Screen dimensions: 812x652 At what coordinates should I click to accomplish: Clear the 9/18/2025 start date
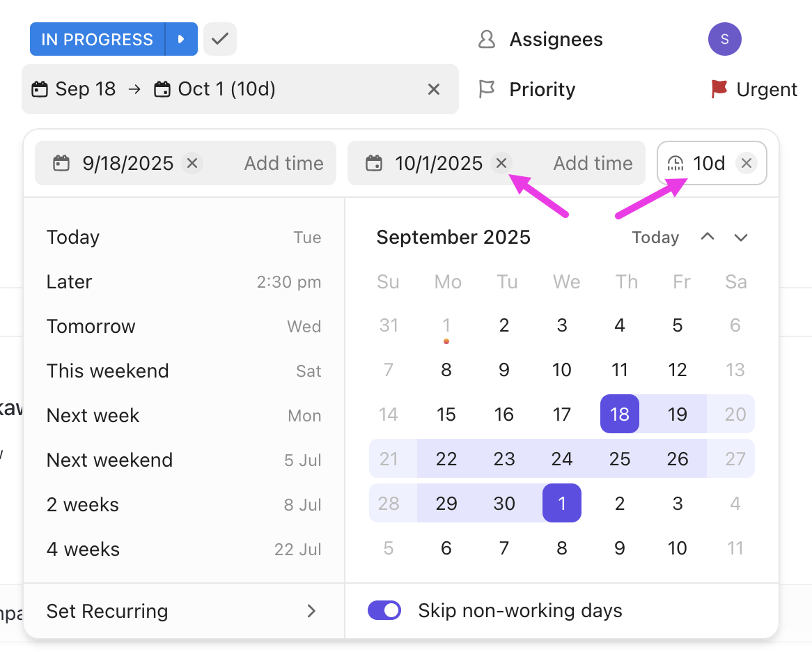tap(192, 163)
